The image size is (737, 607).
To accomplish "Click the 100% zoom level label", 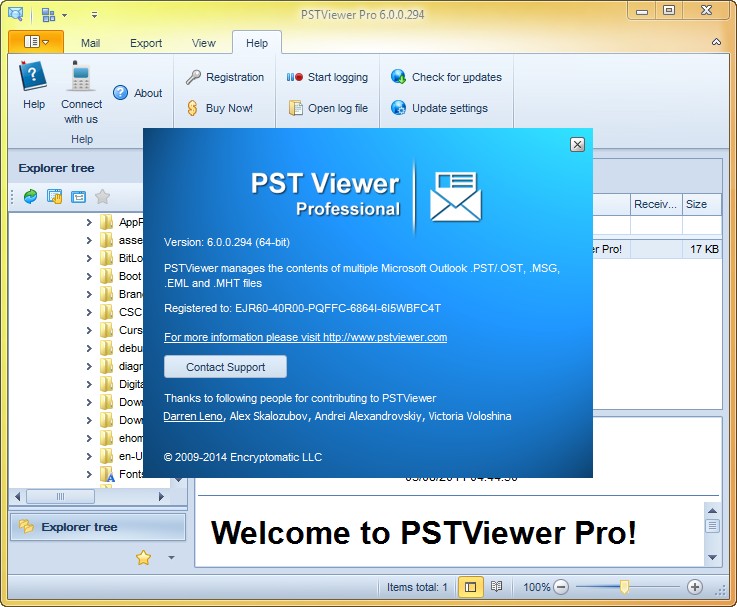I will (x=536, y=587).
